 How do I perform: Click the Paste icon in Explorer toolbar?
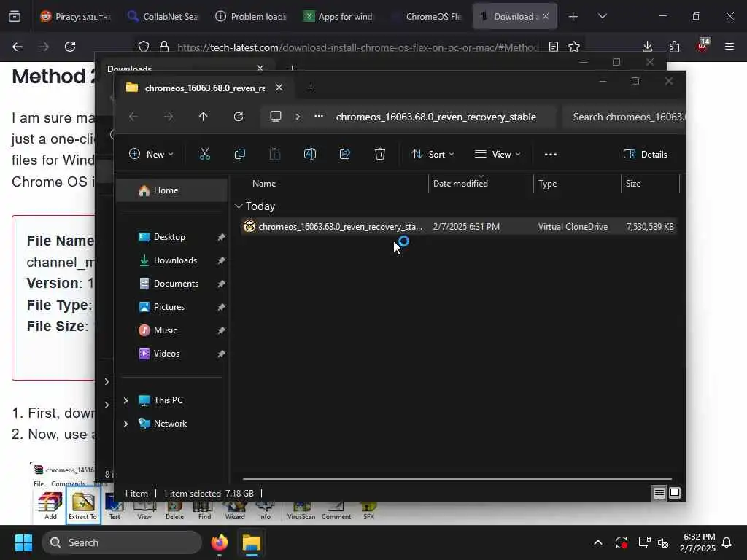(x=275, y=155)
